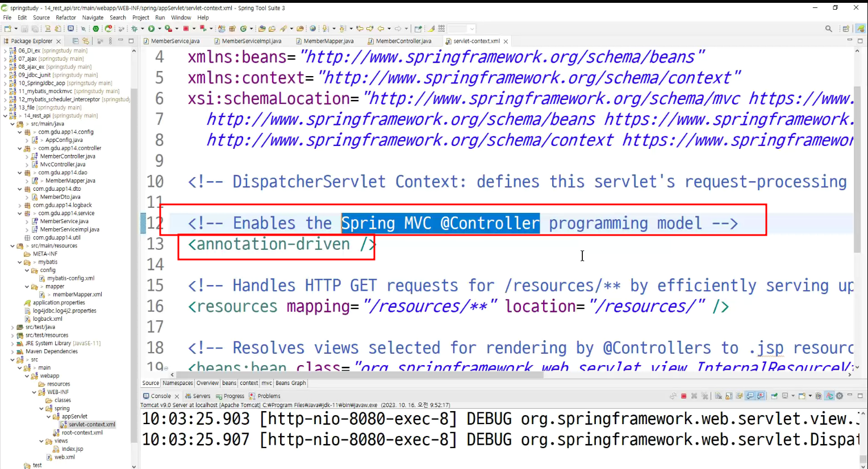This screenshot has height=469, width=868.
Task: Open the Namespaces editor page tab
Action: pos(178,383)
